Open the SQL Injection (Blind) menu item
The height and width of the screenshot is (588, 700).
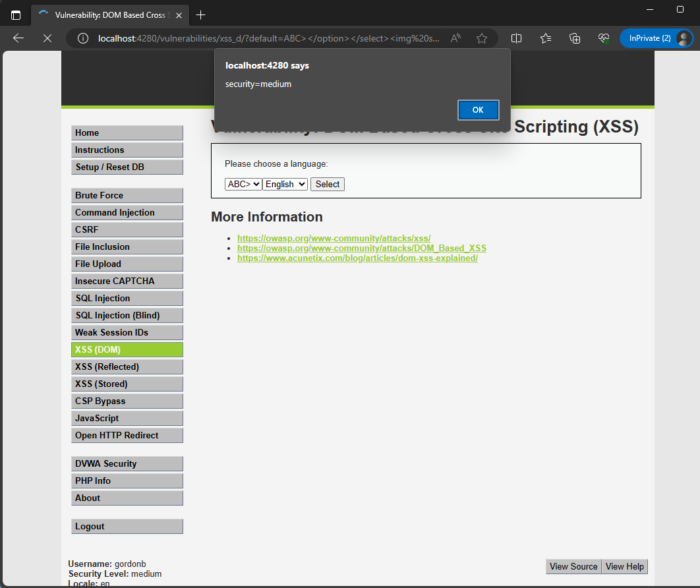[x=127, y=315]
